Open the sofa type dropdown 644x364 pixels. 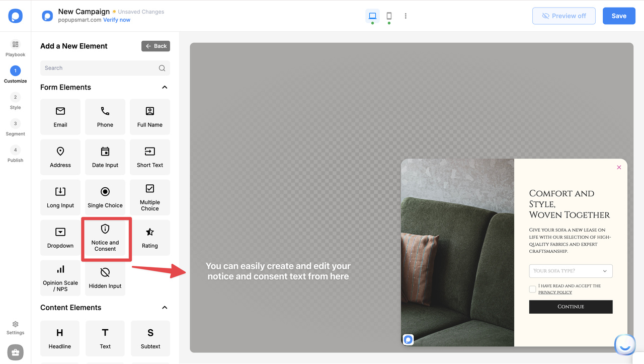tap(571, 271)
